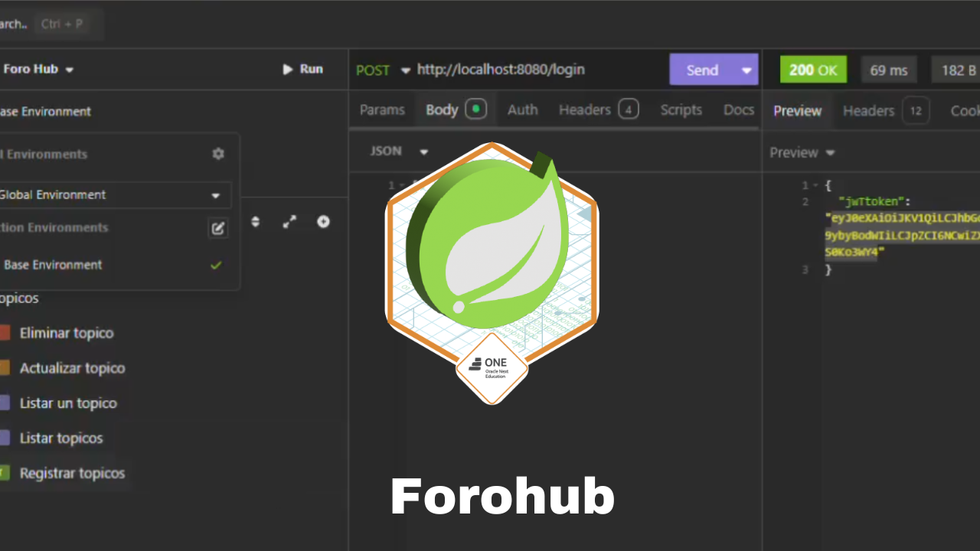Click the environments settings gear icon
Screen dimensions: 980x551
[x=218, y=154]
